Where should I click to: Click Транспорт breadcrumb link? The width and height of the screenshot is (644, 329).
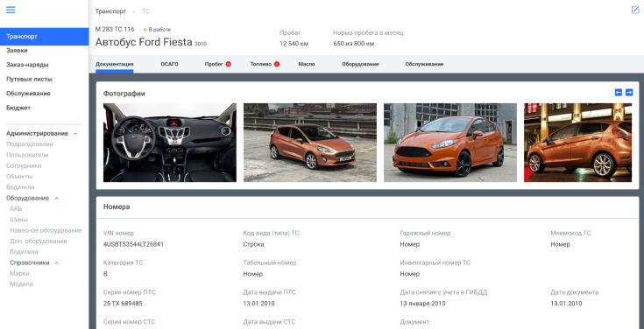pos(110,11)
